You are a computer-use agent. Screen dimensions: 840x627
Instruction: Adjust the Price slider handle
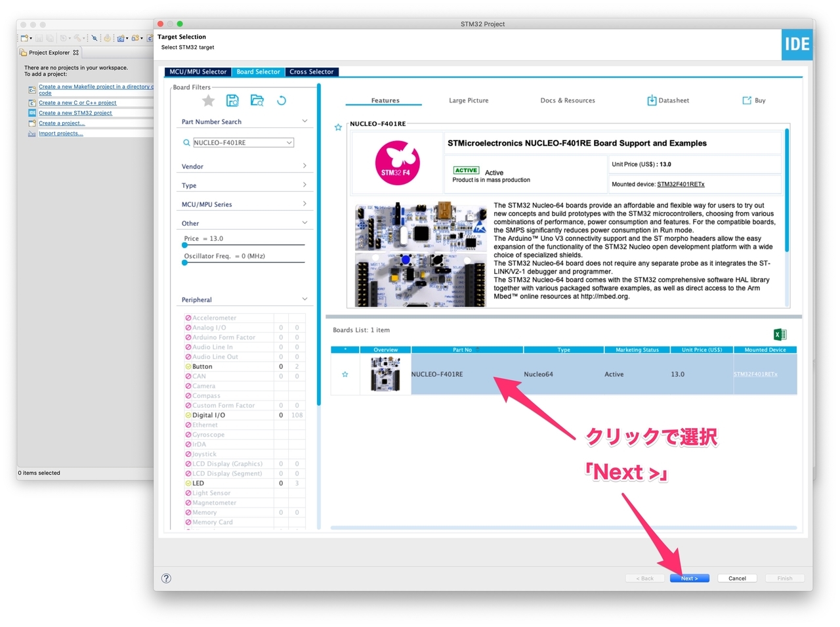pyautogui.click(x=185, y=245)
